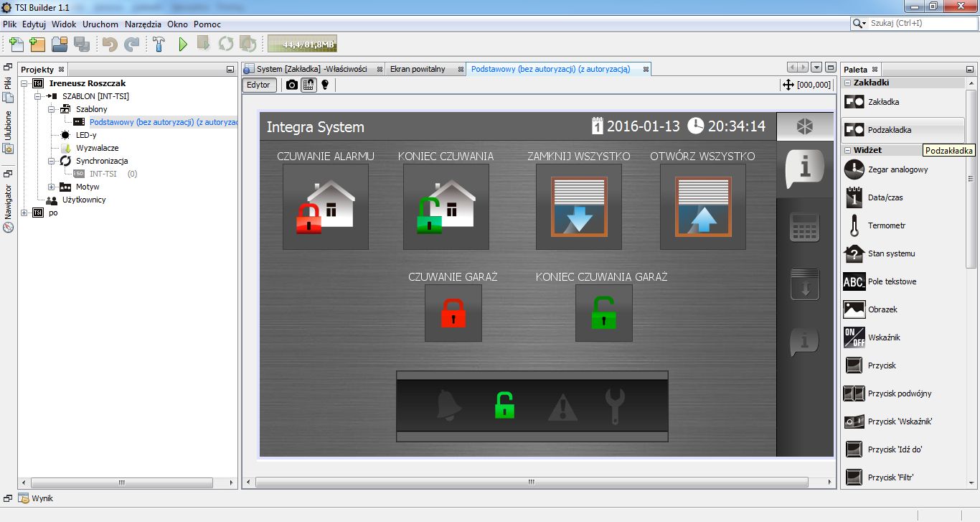Click the hammer build icon in toolbar
980x522 pixels.
pyautogui.click(x=159, y=45)
